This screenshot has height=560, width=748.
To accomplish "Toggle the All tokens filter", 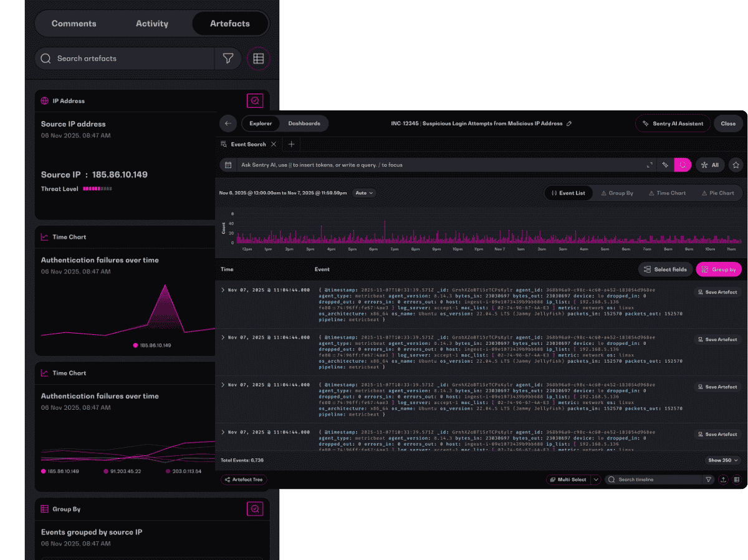I will (710, 165).
